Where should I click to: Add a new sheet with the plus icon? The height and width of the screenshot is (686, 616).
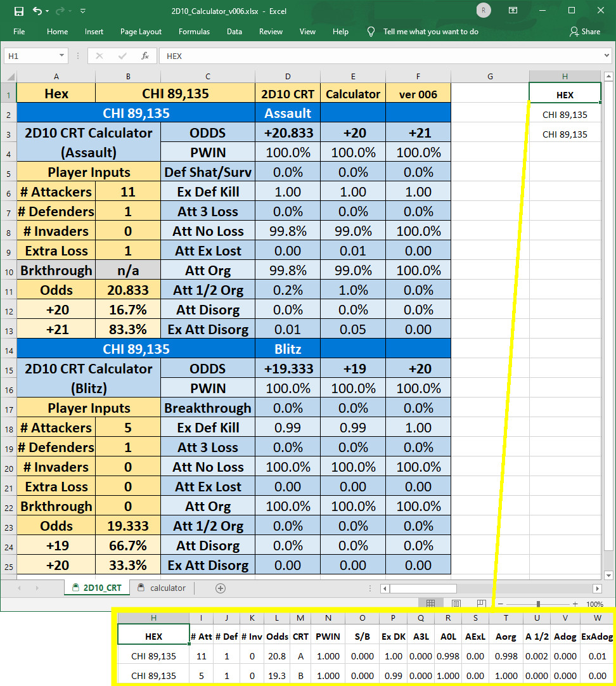[x=219, y=588]
